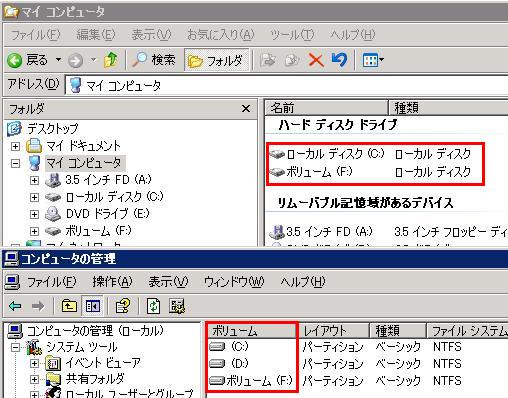Open the 操作(A) menu
The height and width of the screenshot is (398, 508).
[112, 282]
